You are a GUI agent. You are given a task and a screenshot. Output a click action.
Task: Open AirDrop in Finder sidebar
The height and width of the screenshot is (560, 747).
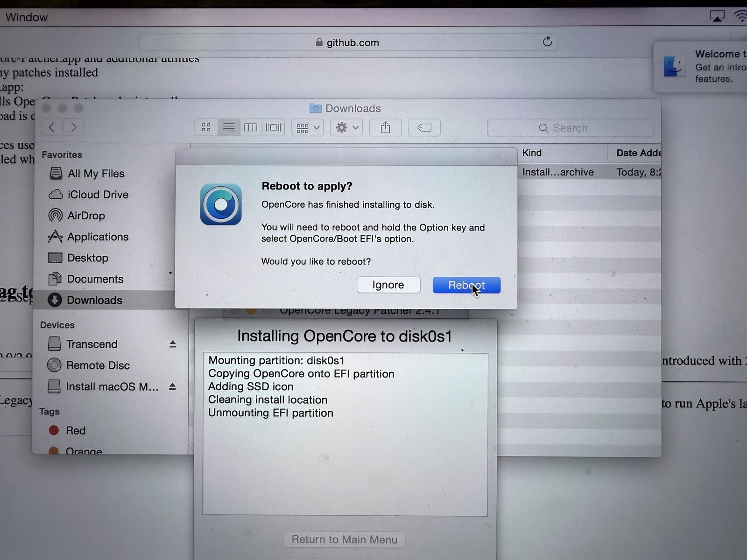pos(77,216)
